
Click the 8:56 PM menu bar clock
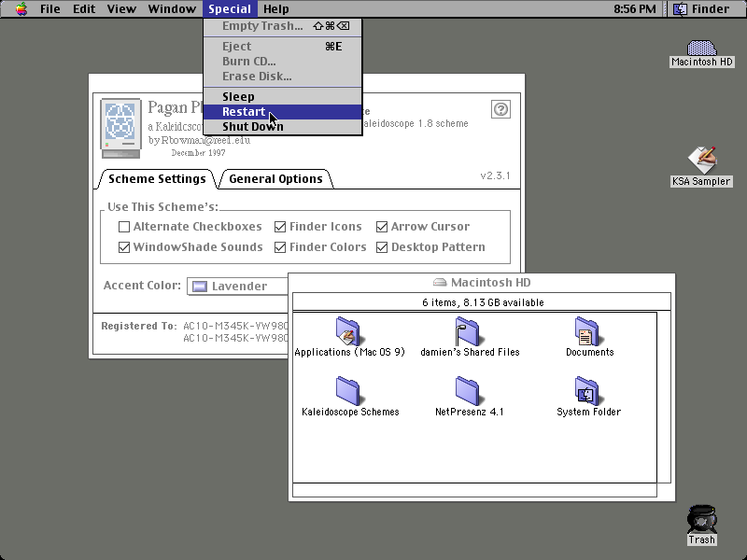[x=635, y=8]
